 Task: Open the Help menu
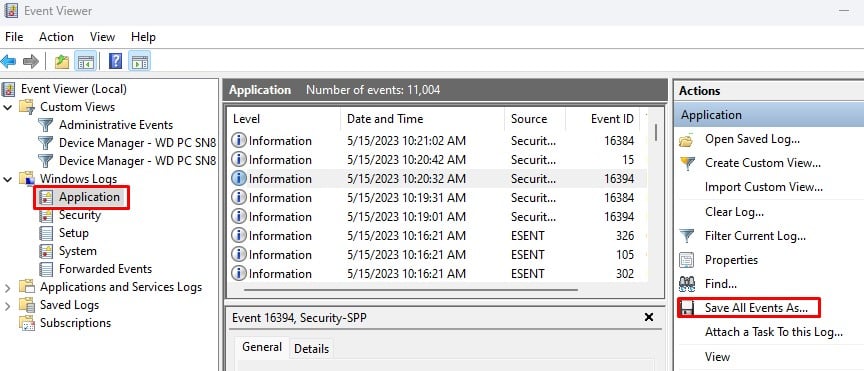pyautogui.click(x=143, y=37)
